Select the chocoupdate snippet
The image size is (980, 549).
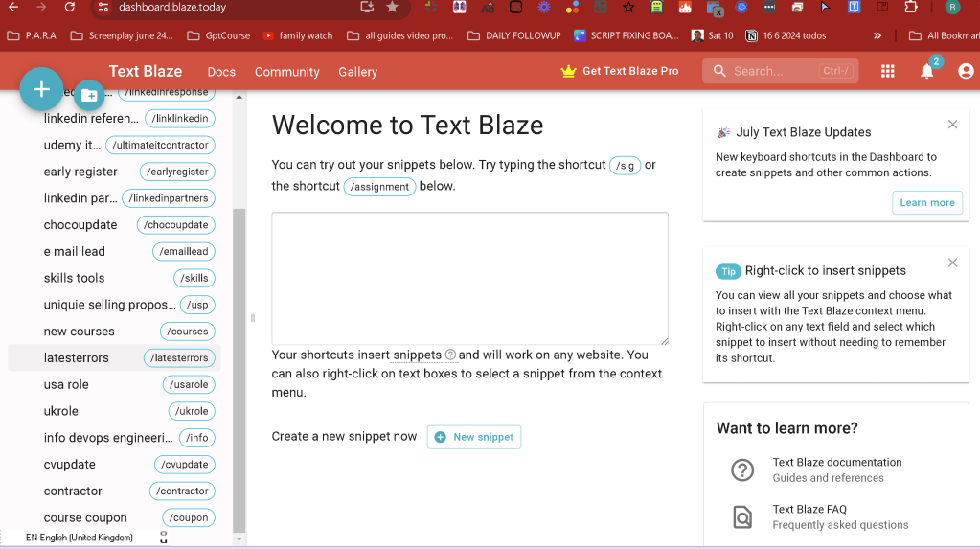(x=114, y=224)
